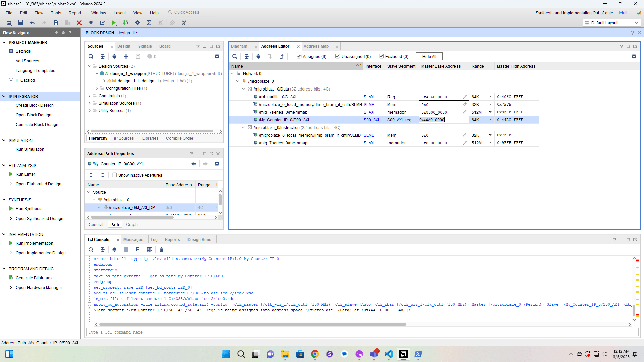Click the Generate Bitstream icon in toolbar
The width and height of the screenshot is (644, 362).
tap(126, 23)
